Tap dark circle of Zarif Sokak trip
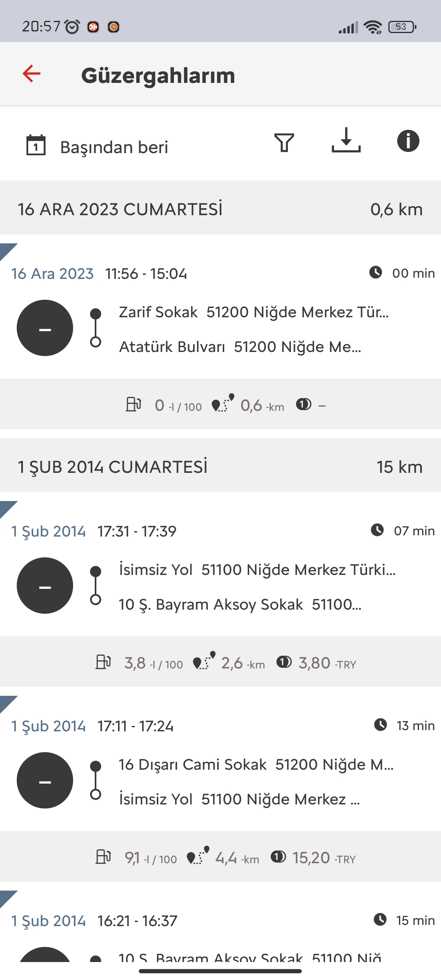The image size is (441, 980). point(45,328)
